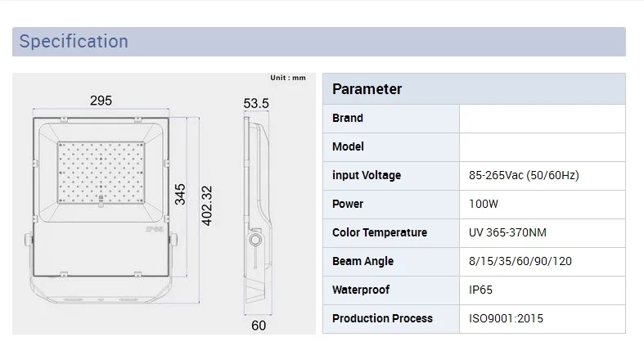The width and height of the screenshot is (644, 351).
Task: Click the 85-265Vac (50/60Hz) value
Action: point(524,175)
